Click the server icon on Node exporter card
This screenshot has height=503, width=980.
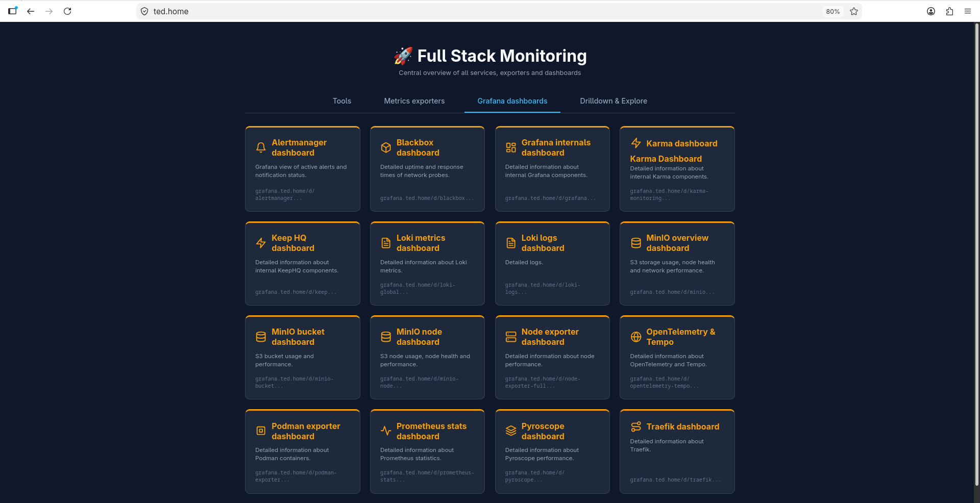(511, 337)
